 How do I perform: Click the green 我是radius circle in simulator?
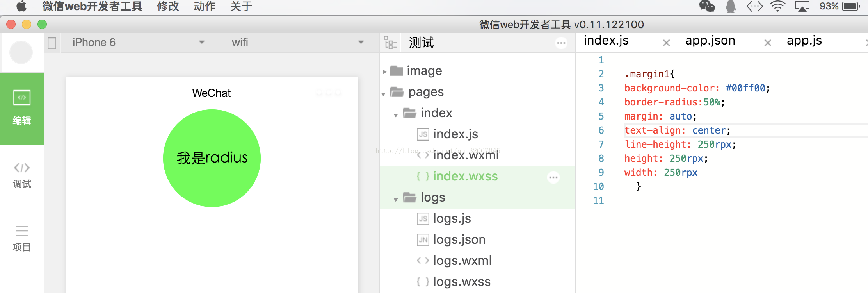(212, 158)
